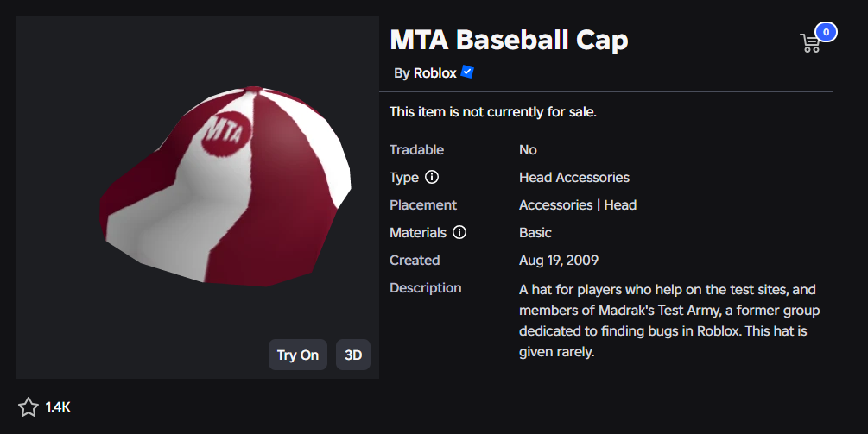
Task: Click the MTA Baseball Cap title
Action: [509, 40]
